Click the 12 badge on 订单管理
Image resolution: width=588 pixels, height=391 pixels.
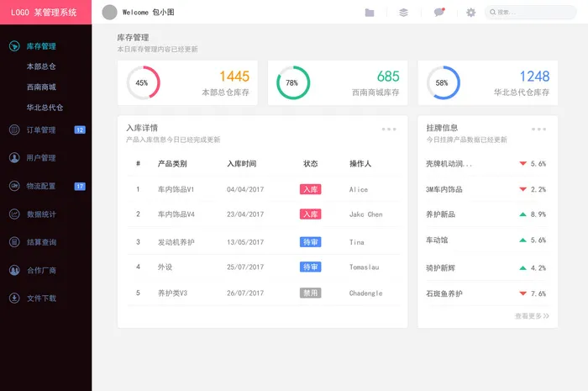point(80,129)
